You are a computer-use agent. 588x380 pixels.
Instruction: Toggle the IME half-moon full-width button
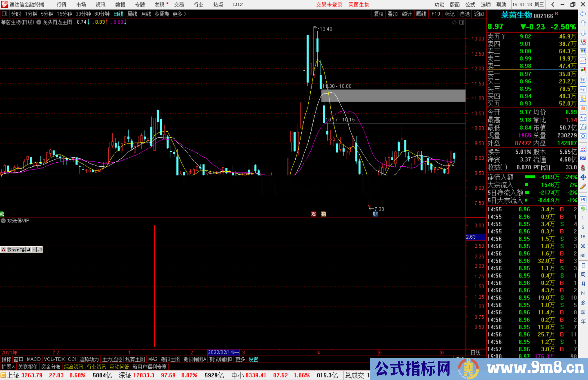29,249
